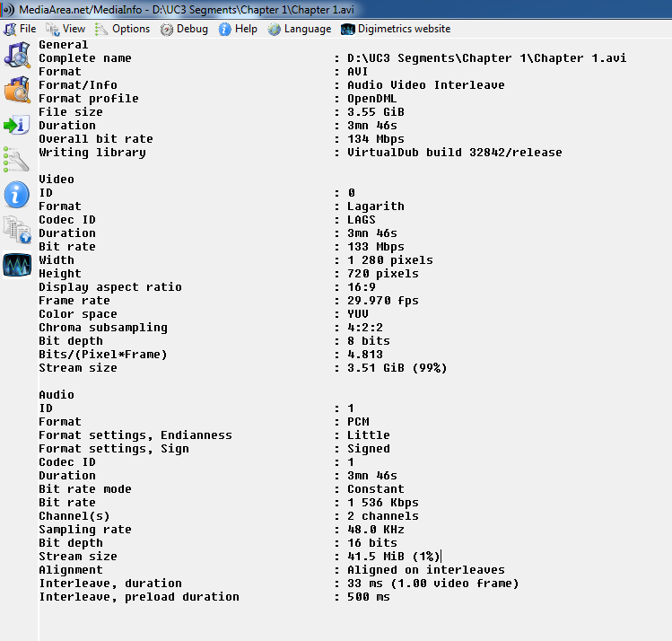Click the Options menu pencil icon
This screenshot has width=672, height=641.
pyautogui.click(x=101, y=29)
